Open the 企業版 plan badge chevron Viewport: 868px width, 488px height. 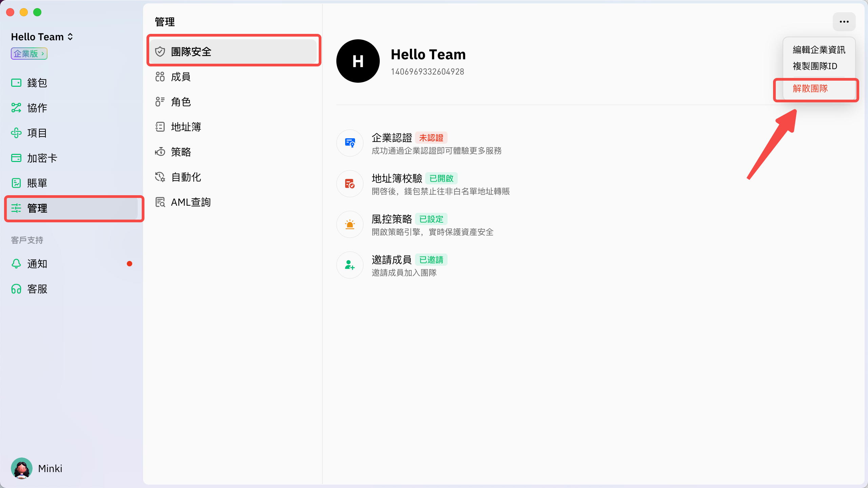43,54
